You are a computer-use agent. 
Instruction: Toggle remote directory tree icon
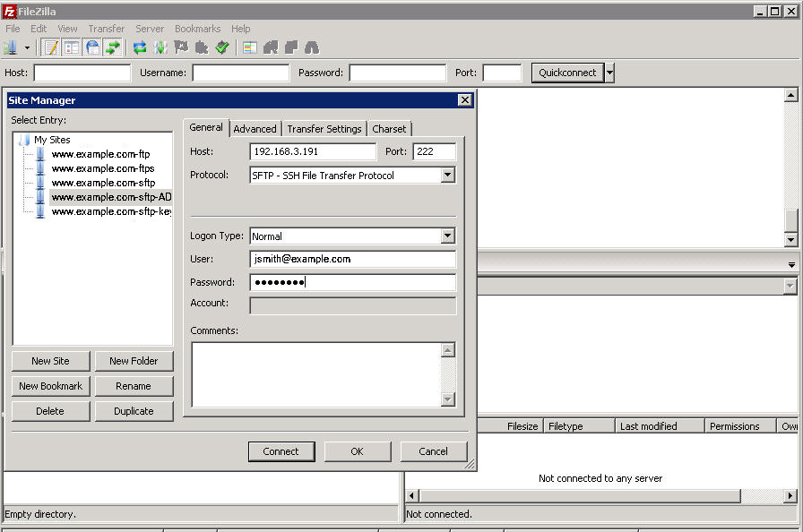[x=92, y=48]
